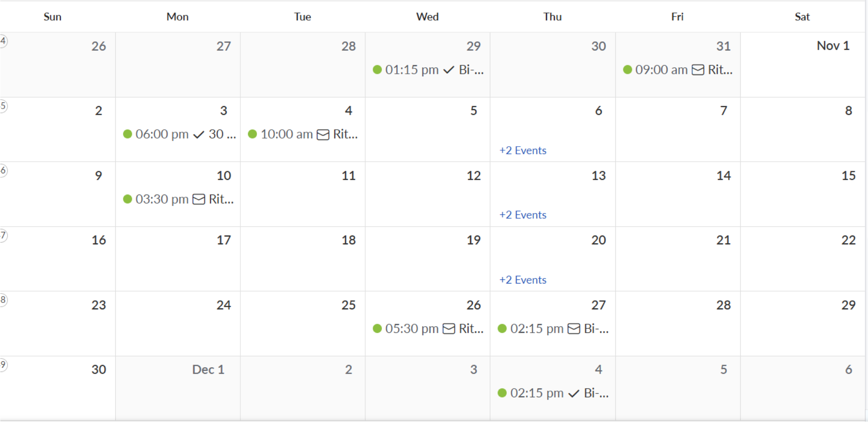
Task: Click the green dot on 01:15 pm event
Action: click(377, 69)
